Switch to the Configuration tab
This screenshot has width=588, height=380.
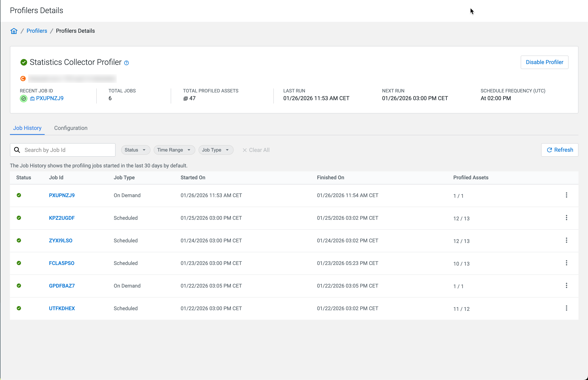[x=71, y=128]
